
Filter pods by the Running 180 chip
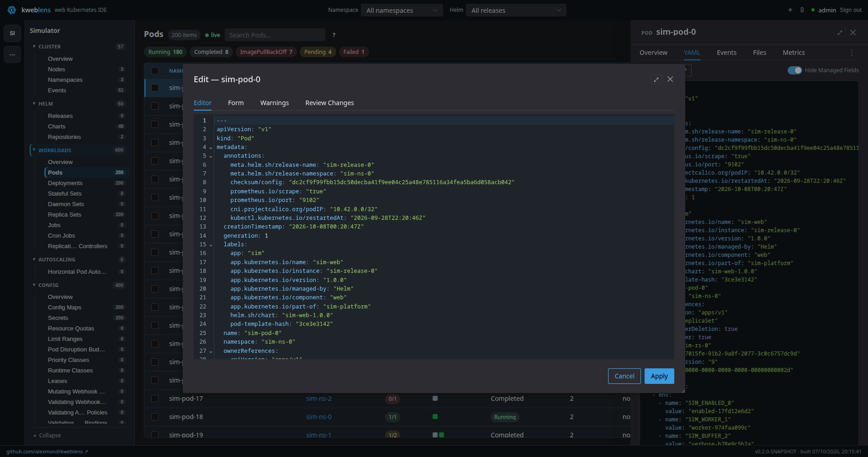[x=165, y=52]
